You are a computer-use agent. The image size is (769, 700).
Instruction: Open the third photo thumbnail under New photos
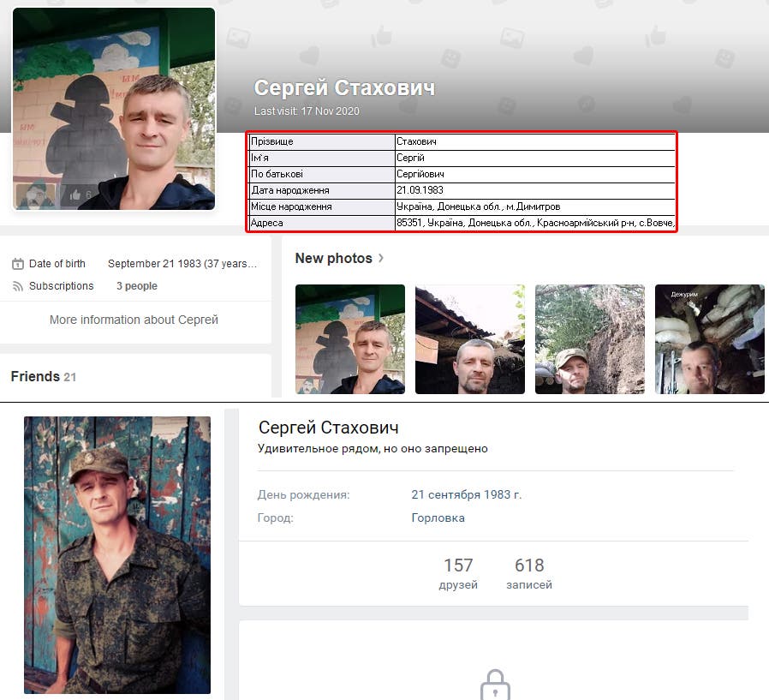[x=590, y=339]
